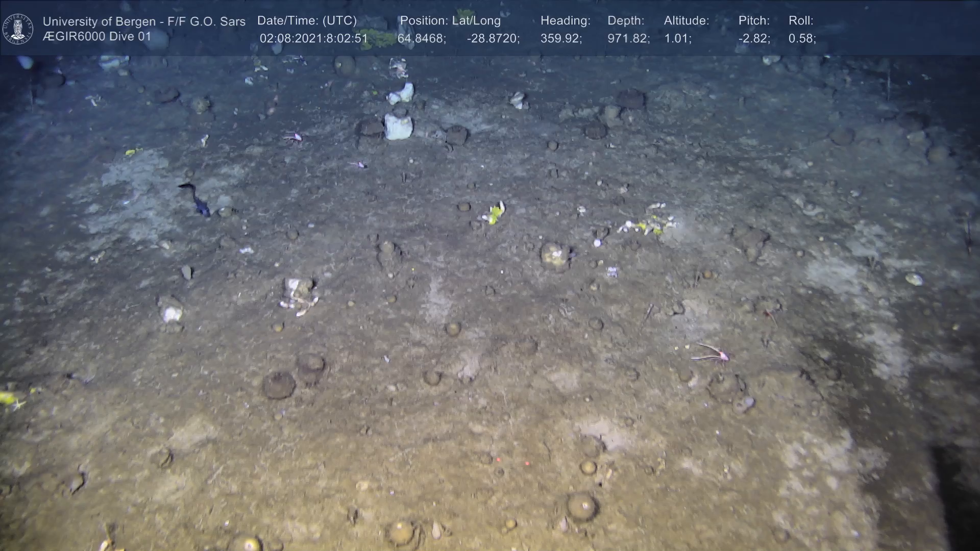The image size is (980, 551).
Task: Click the University of Bergen logo
Action: click(18, 29)
